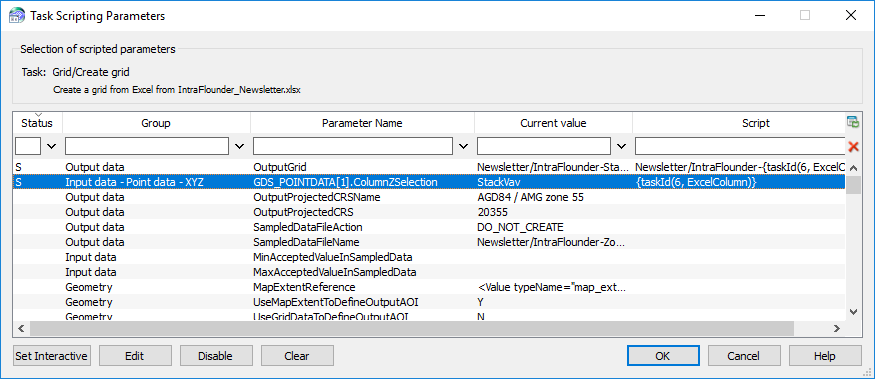Open Help for scripting parameters
The image size is (875, 379).
[825, 356]
